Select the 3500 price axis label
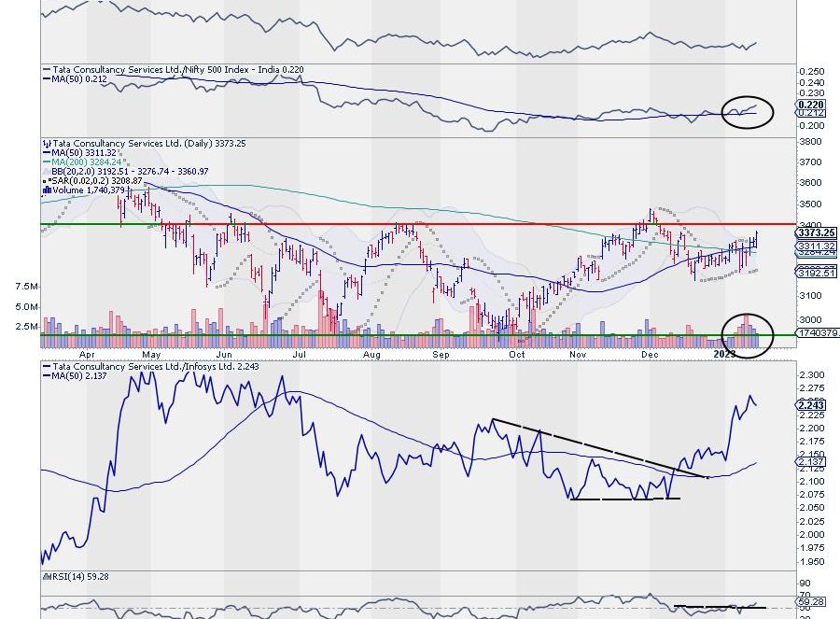The image size is (840, 619). tap(810, 204)
